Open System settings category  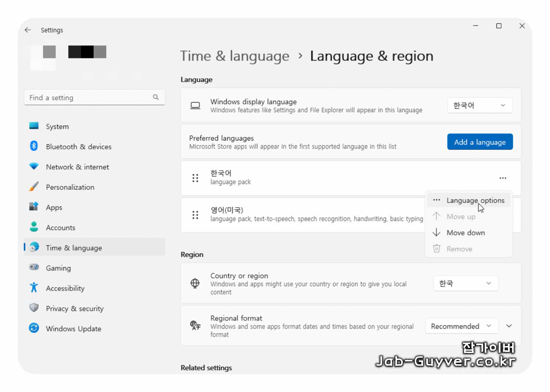57,126
